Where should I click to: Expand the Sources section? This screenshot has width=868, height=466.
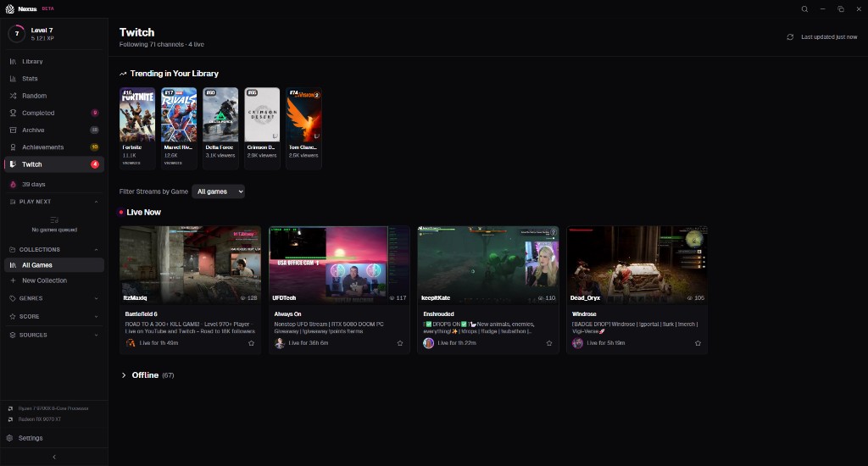[x=53, y=335]
